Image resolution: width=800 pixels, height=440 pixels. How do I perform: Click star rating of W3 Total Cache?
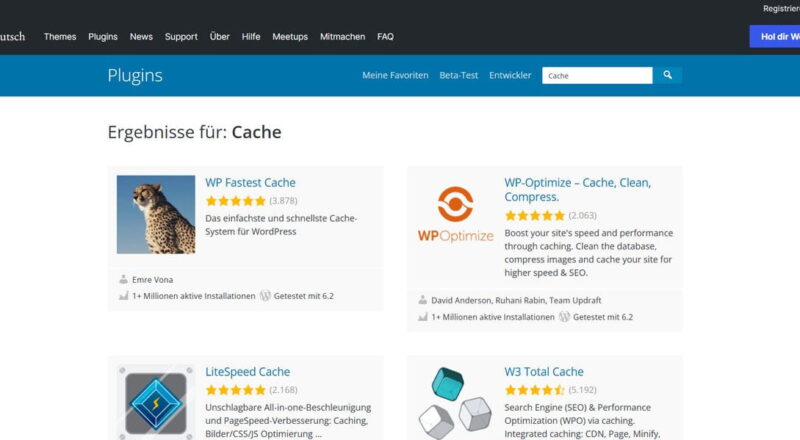(535, 390)
